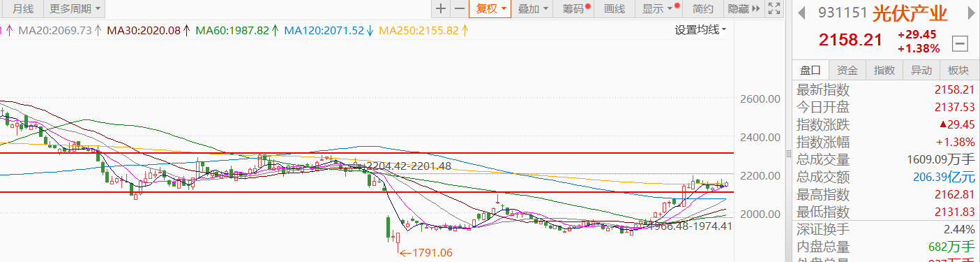Switch to 简约 simple view
This screenshot has height=262, width=980.
click(703, 9)
